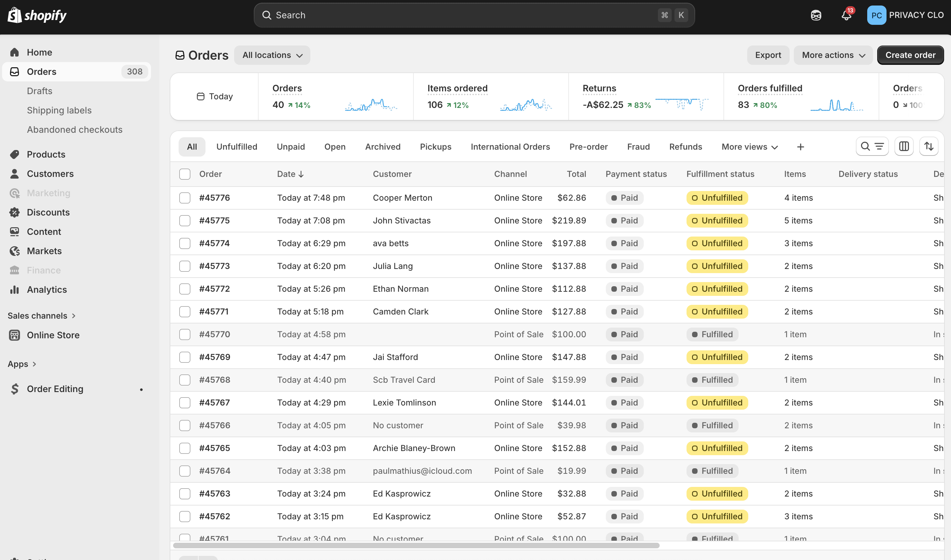Image resolution: width=951 pixels, height=560 pixels.
Task: Open the notifications bell icon
Action: point(847,15)
